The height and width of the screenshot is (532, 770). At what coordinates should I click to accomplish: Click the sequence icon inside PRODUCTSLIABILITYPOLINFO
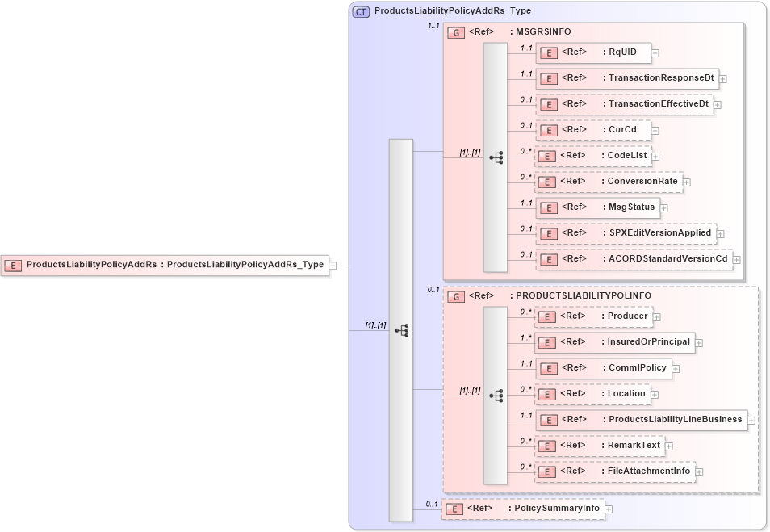498,395
